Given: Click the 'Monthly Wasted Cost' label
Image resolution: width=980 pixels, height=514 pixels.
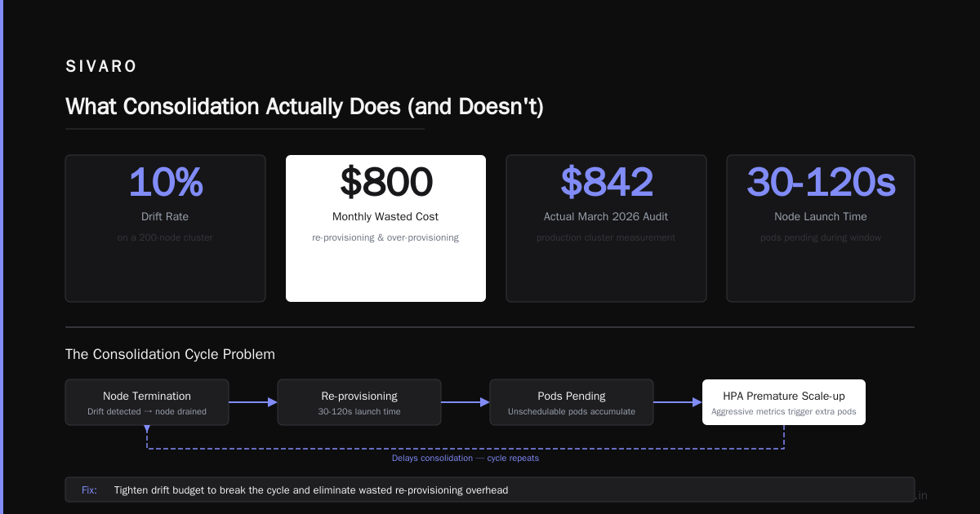Looking at the screenshot, I should pos(385,217).
